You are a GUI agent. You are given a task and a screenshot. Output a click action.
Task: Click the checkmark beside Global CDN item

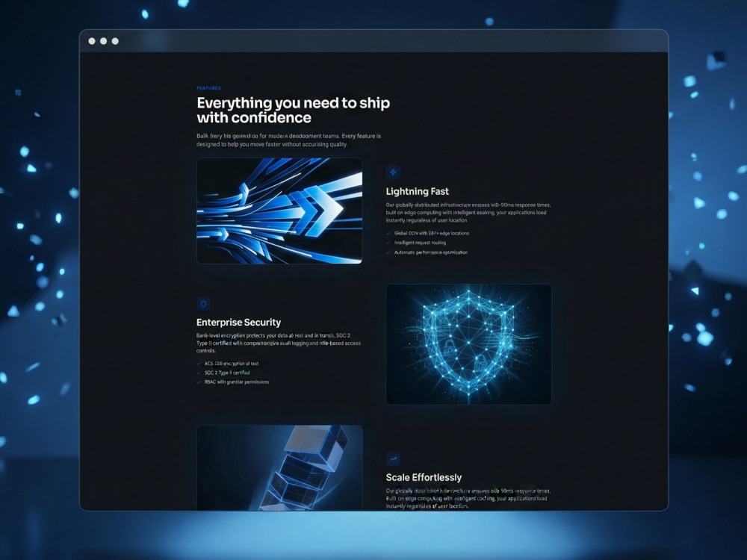pos(388,233)
